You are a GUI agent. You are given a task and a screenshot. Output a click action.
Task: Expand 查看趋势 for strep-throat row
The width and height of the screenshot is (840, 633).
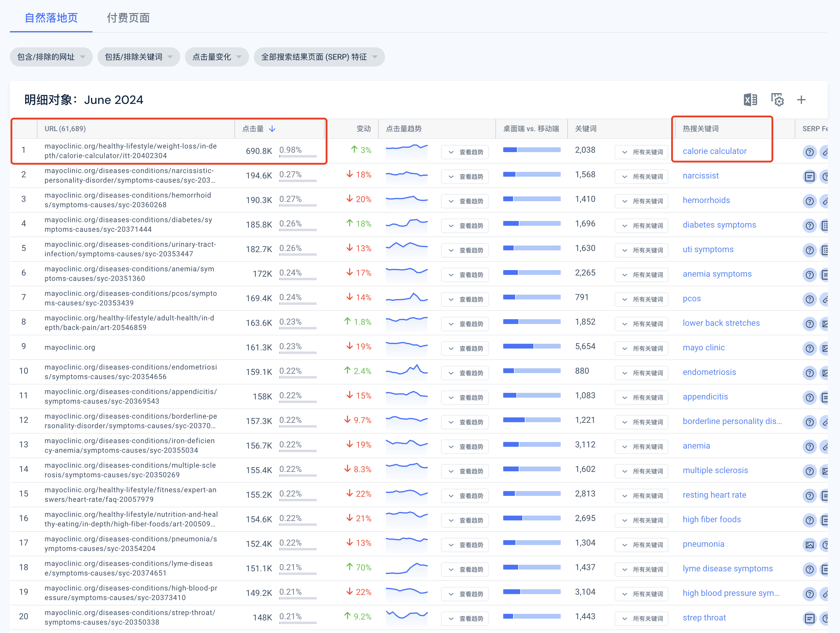point(465,619)
